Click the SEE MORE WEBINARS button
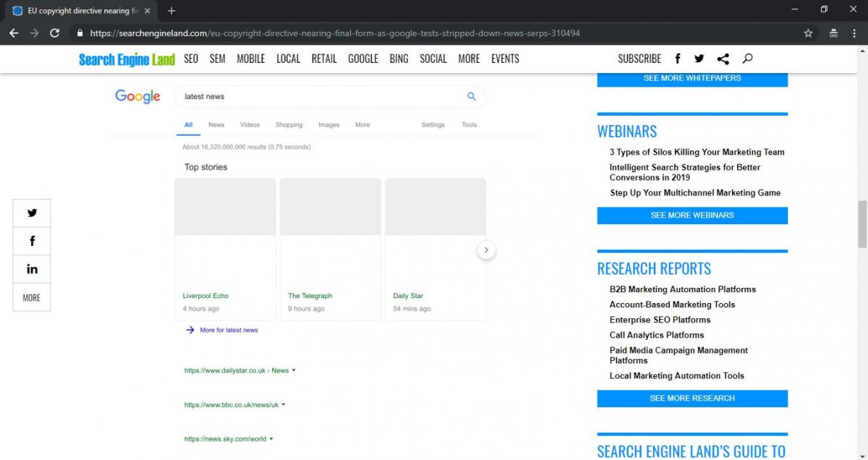 692,216
